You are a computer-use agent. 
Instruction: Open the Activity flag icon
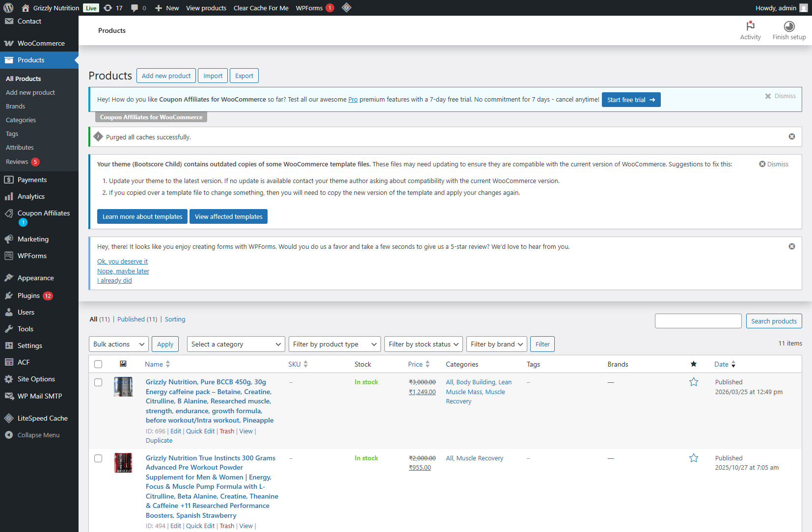click(750, 27)
